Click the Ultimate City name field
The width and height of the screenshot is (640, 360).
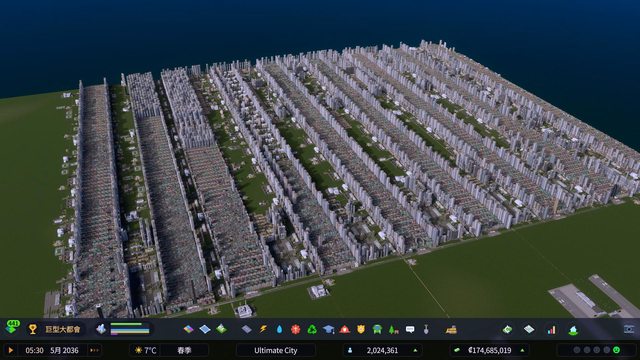[x=276, y=350]
